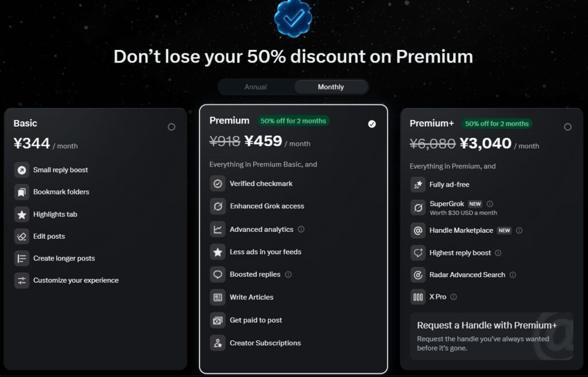
Task: Click the Handle Marketplace feature label
Action: click(x=461, y=230)
